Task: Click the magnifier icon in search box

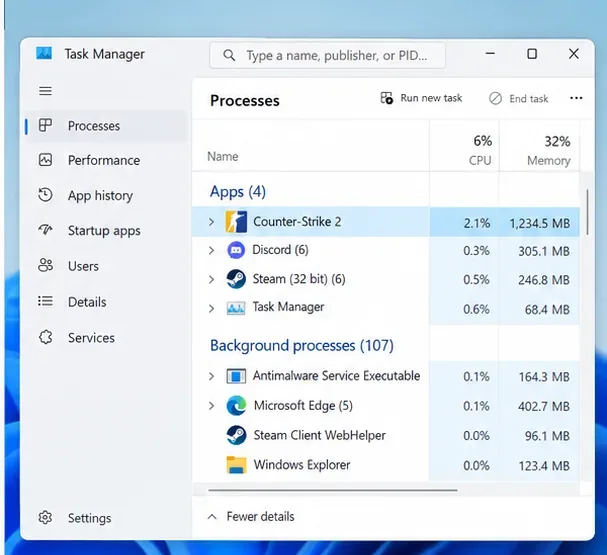Action: [x=229, y=55]
